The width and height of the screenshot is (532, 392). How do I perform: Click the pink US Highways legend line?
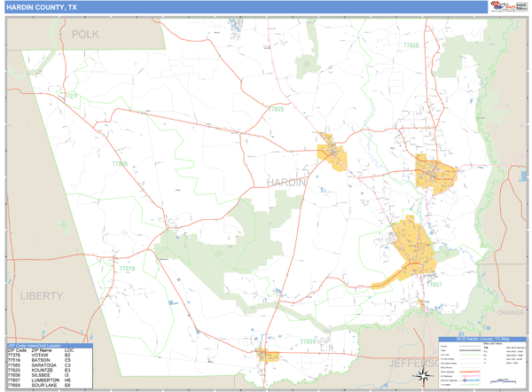470,376
